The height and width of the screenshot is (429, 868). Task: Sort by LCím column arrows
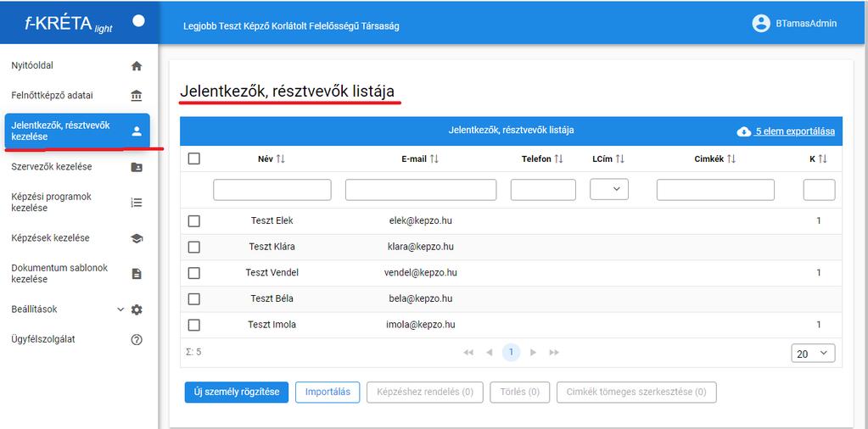point(620,159)
